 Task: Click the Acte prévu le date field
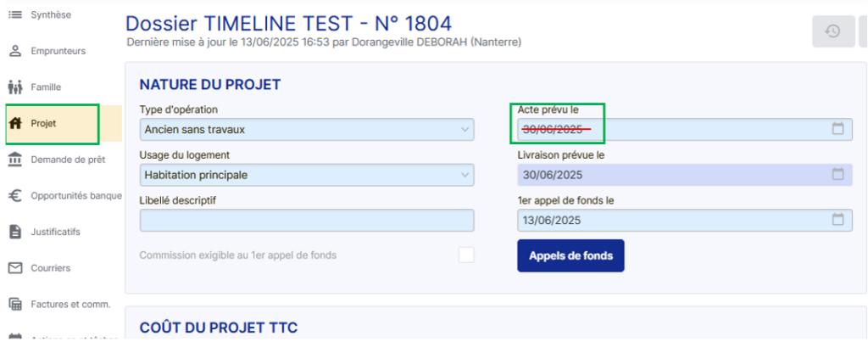click(x=670, y=130)
